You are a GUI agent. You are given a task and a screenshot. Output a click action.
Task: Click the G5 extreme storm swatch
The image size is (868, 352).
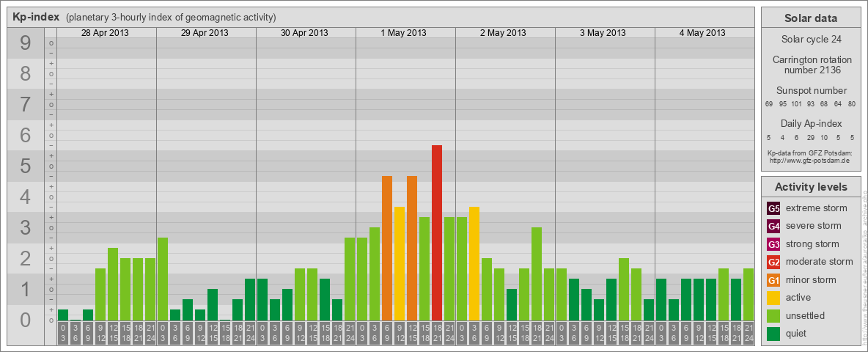773,208
